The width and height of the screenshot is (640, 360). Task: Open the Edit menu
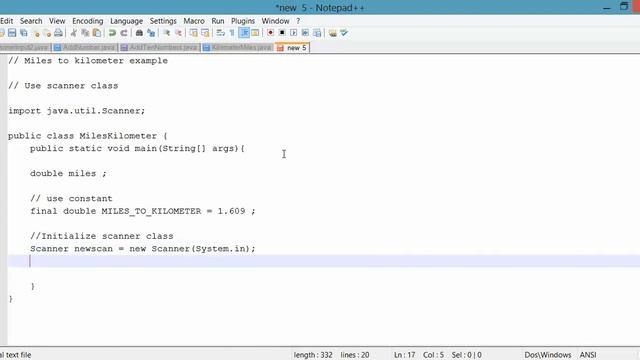tap(7, 21)
